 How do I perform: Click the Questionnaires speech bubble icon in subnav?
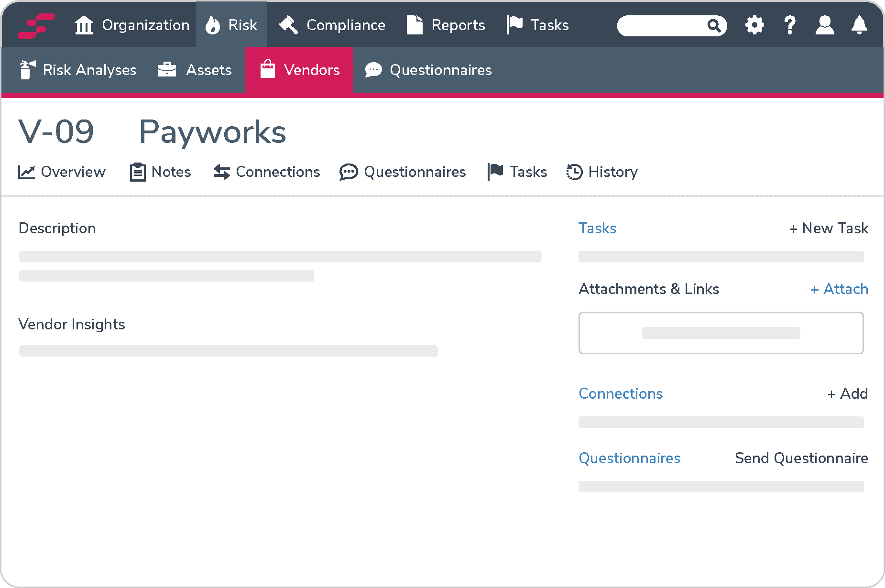(x=373, y=70)
